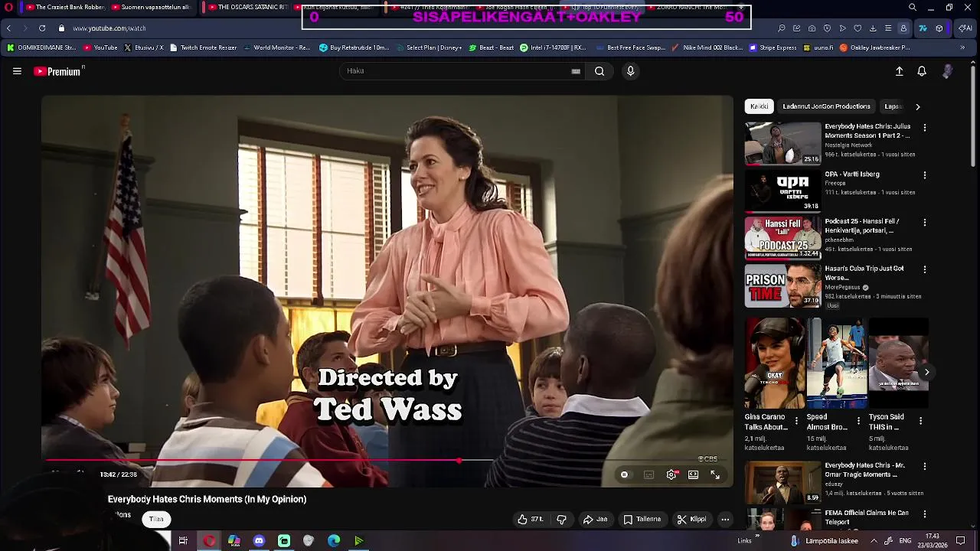Viewport: 980px width, 551px height.
Task: Dislike the video with thumbs down
Action: click(561, 519)
